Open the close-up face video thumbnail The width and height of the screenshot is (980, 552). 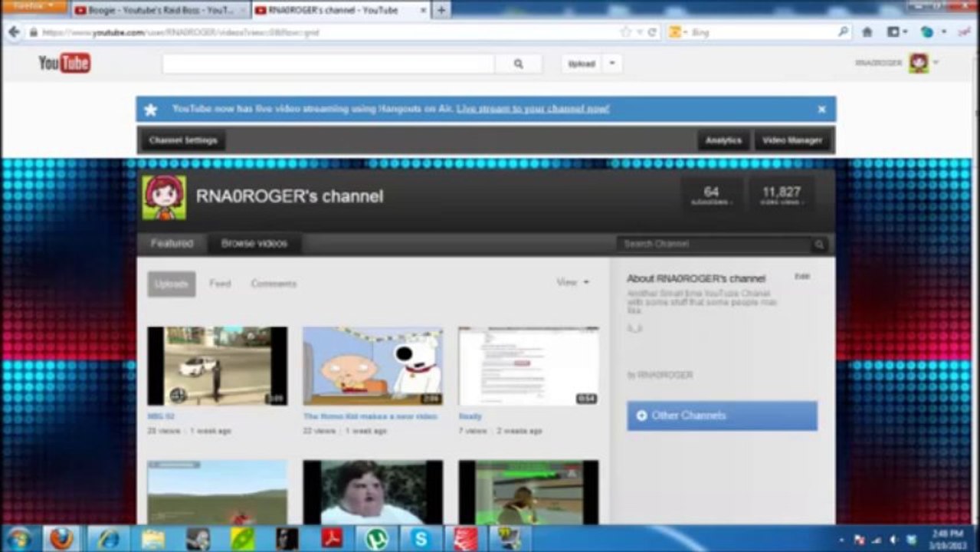tap(372, 492)
